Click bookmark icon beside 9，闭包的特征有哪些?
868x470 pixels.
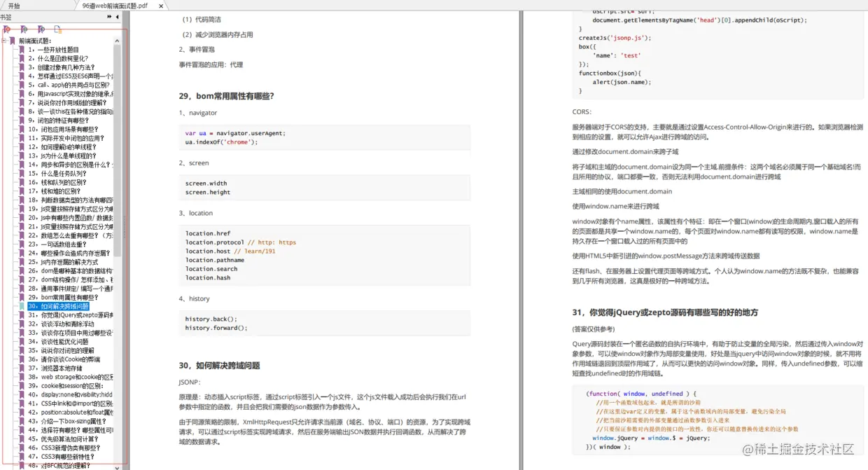click(22, 120)
